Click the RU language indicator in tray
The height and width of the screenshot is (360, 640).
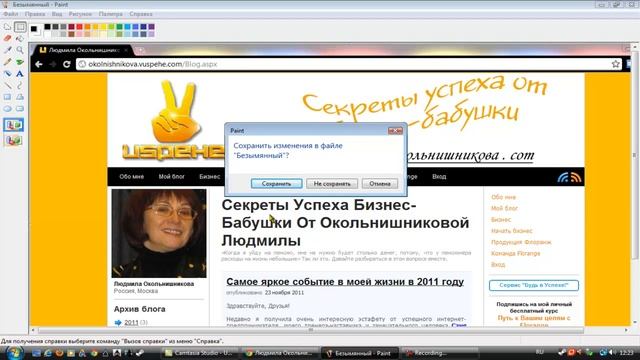[540, 352]
